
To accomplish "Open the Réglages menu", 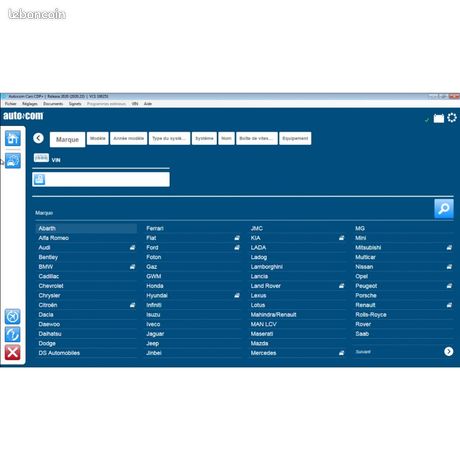I will tap(30, 104).
